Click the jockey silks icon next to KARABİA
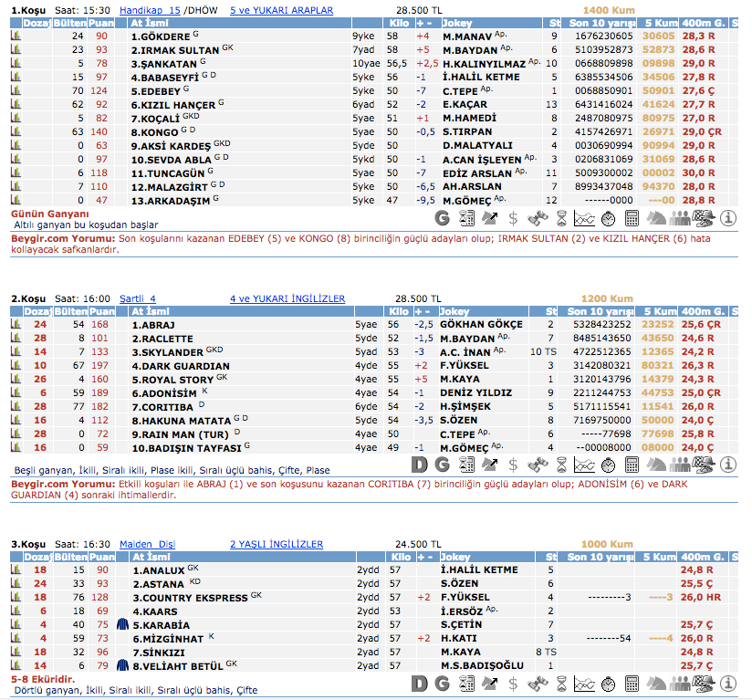This screenshot has height=700, width=752. (x=123, y=625)
